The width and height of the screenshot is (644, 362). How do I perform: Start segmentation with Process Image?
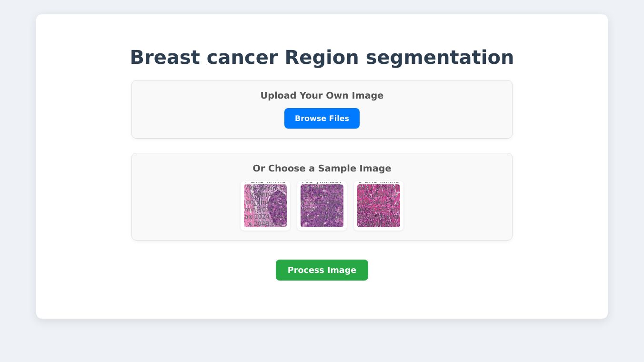coord(322,270)
